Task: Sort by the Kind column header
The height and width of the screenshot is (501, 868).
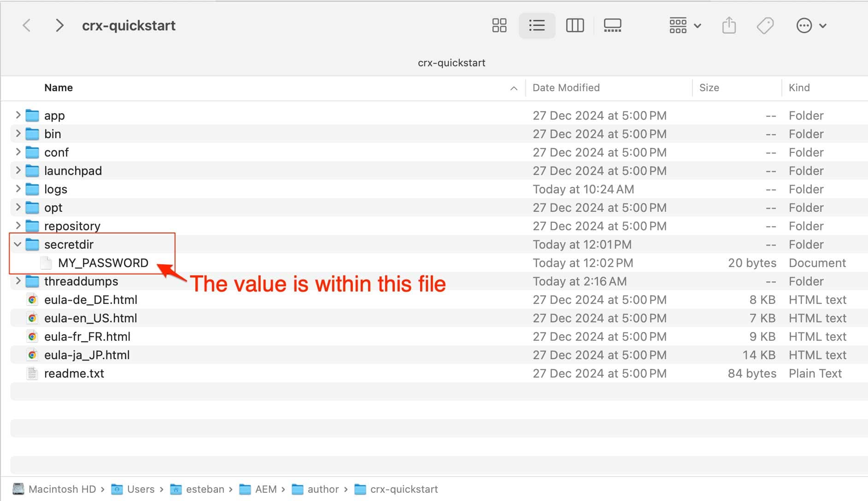Action: [799, 87]
